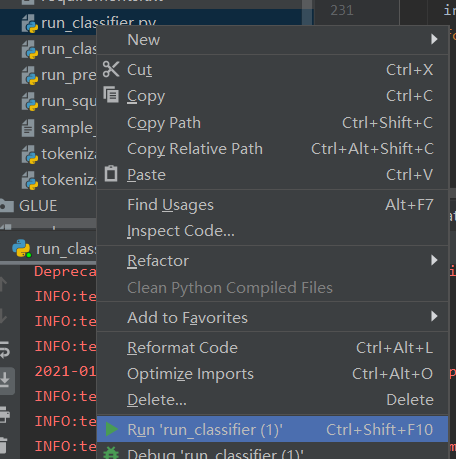456x459 pixels.
Task: Click the trash icon in console toolbar
Action: click(x=3, y=445)
